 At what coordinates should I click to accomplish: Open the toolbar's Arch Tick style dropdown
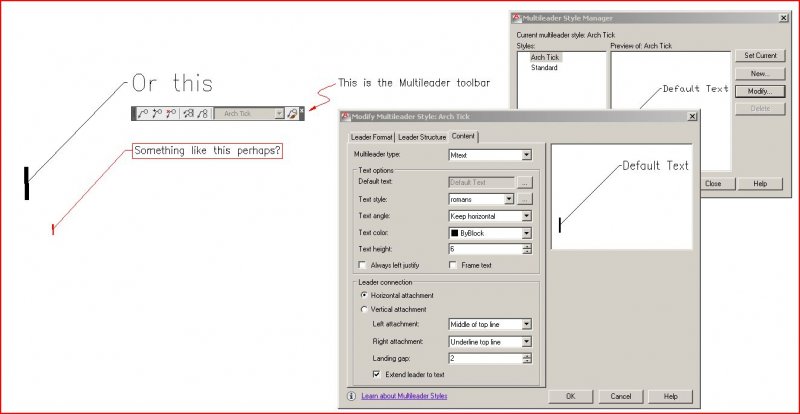point(279,113)
